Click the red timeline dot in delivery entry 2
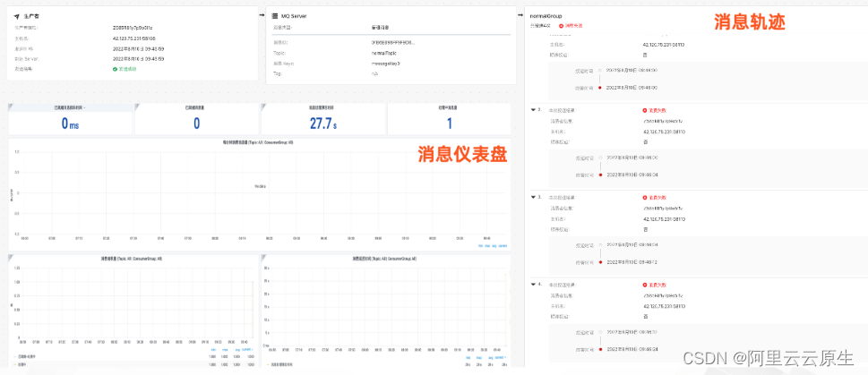The image size is (868, 375). pos(600,175)
